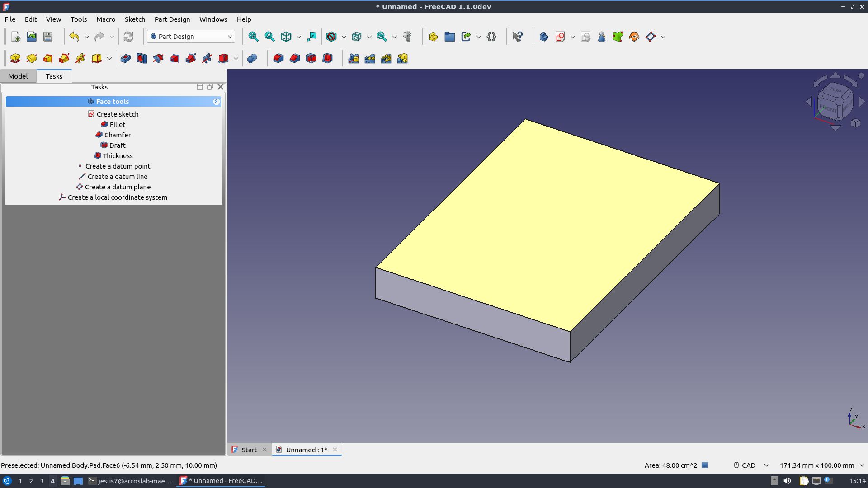Open the Part Design menu
Viewport: 868px width, 488px height.
tap(172, 19)
